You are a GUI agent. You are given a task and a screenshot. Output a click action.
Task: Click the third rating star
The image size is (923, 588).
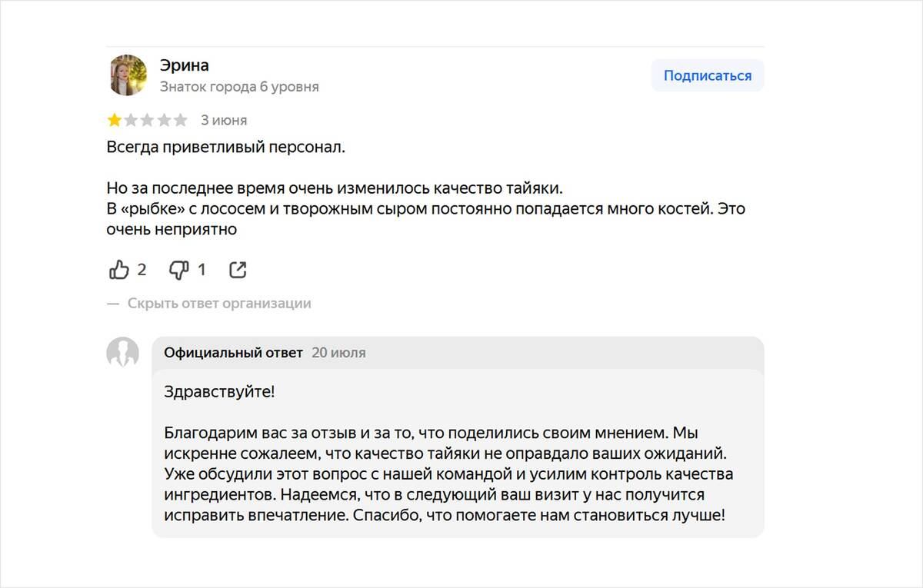[x=146, y=119]
